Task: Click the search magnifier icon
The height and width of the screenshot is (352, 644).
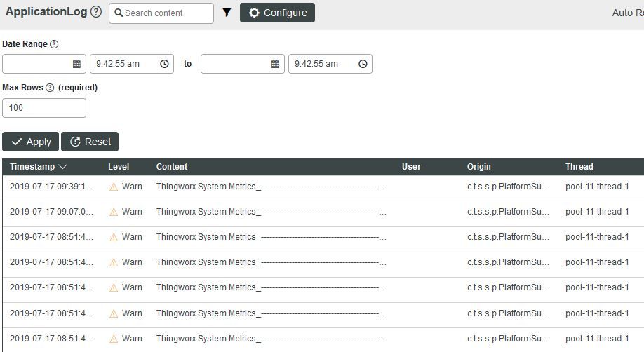Action: (119, 13)
